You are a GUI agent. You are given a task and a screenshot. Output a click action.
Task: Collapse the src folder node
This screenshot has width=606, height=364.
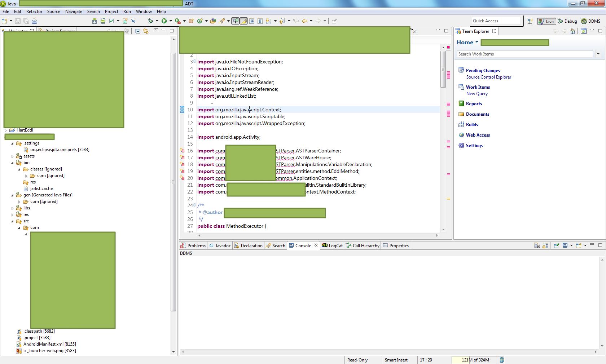[x=12, y=221]
